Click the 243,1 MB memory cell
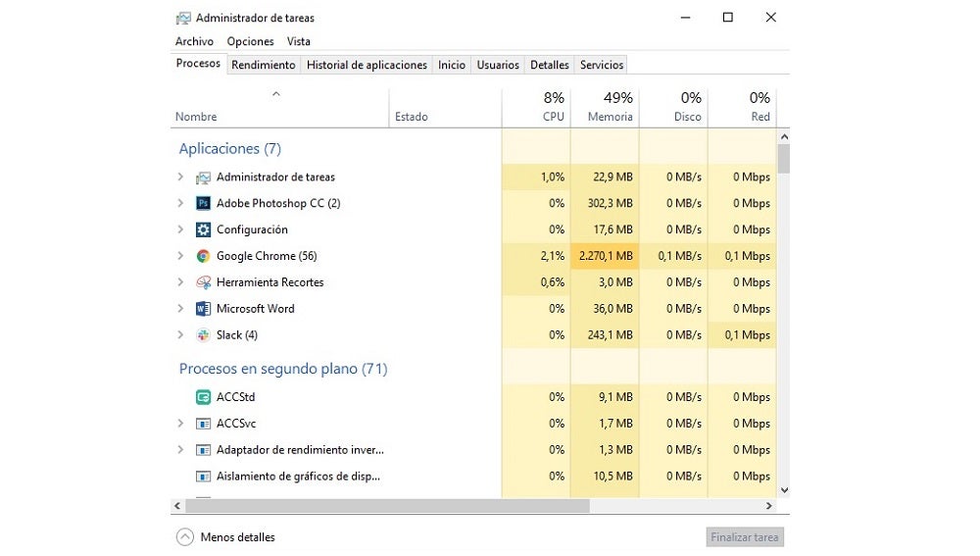Viewport: 980px width, 556px height. coord(605,334)
